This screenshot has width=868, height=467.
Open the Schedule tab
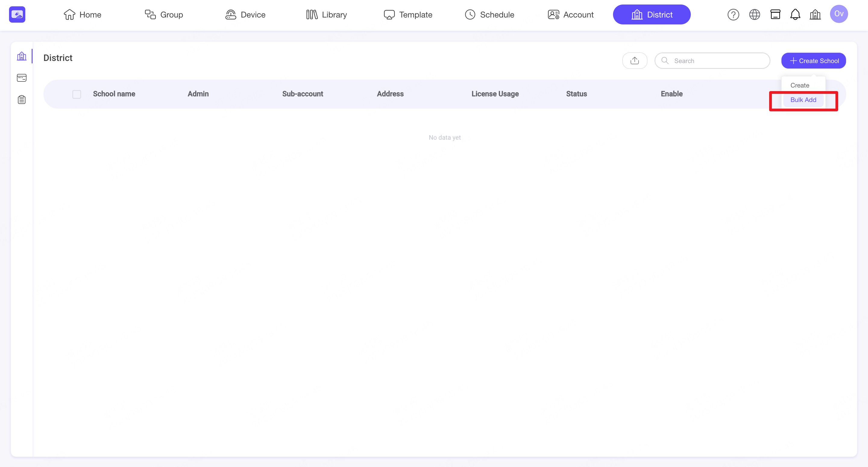(x=489, y=14)
